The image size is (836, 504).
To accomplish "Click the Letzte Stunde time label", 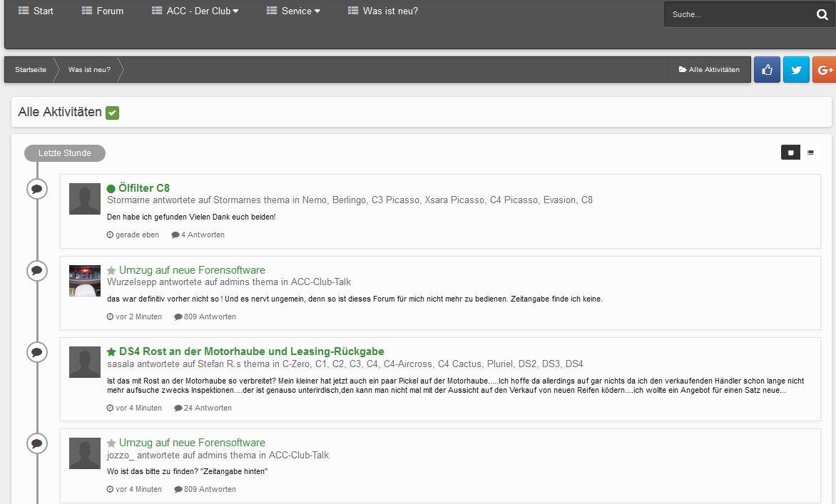I will 64,153.
